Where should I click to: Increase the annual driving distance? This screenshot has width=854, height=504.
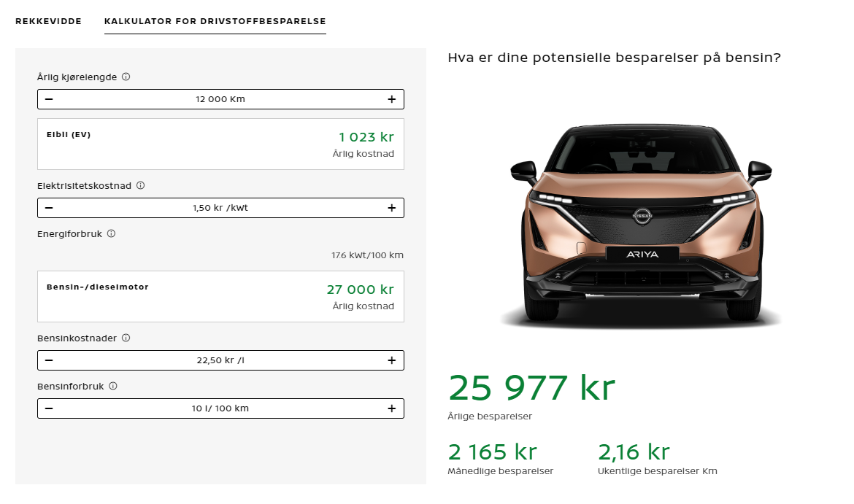[392, 98]
